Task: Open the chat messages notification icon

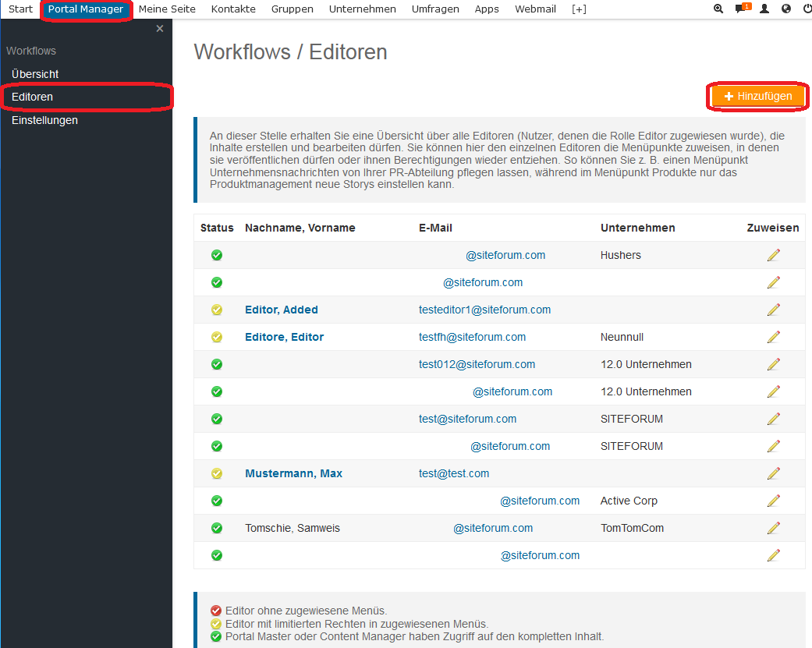Action: 743,9
